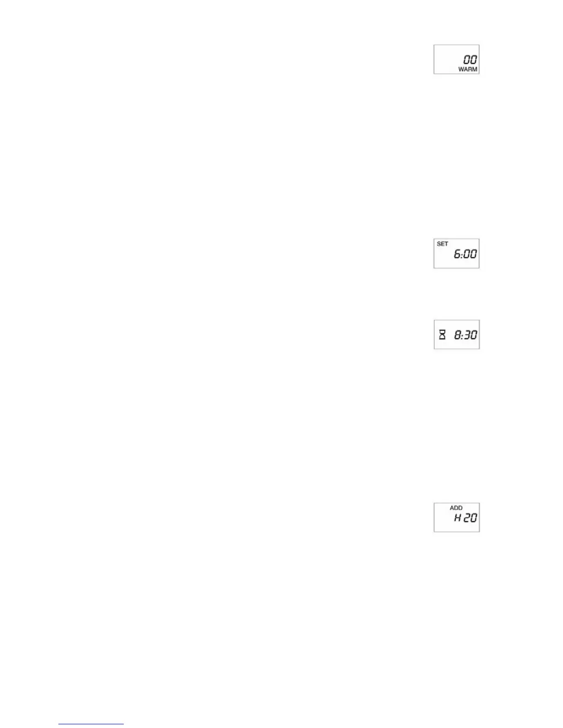Click blank space left of ADD label
563x728 pixels.
[x=442, y=508]
